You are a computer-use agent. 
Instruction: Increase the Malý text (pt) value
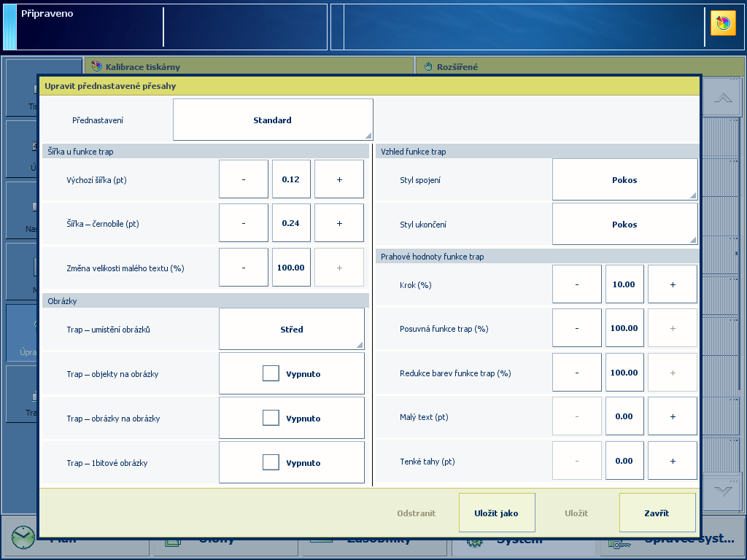673,416
